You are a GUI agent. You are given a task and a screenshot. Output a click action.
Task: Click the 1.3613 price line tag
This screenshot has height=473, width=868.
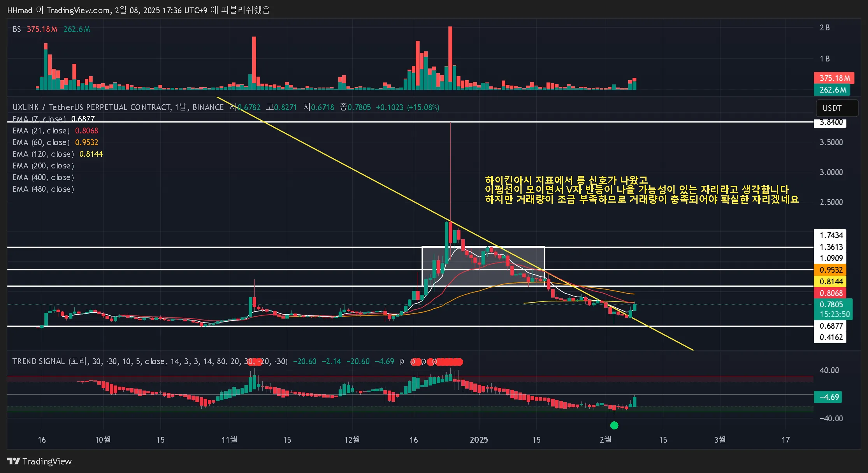click(x=830, y=247)
